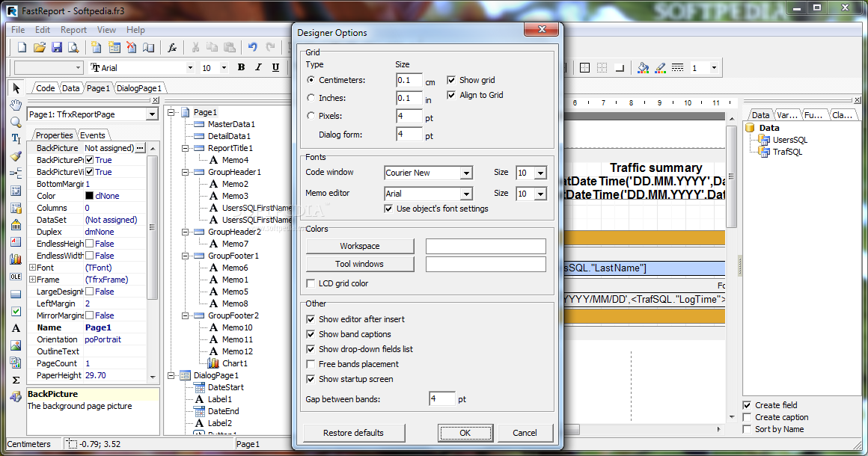
Task: Select the Checkbox object tool
Action: click(16, 311)
